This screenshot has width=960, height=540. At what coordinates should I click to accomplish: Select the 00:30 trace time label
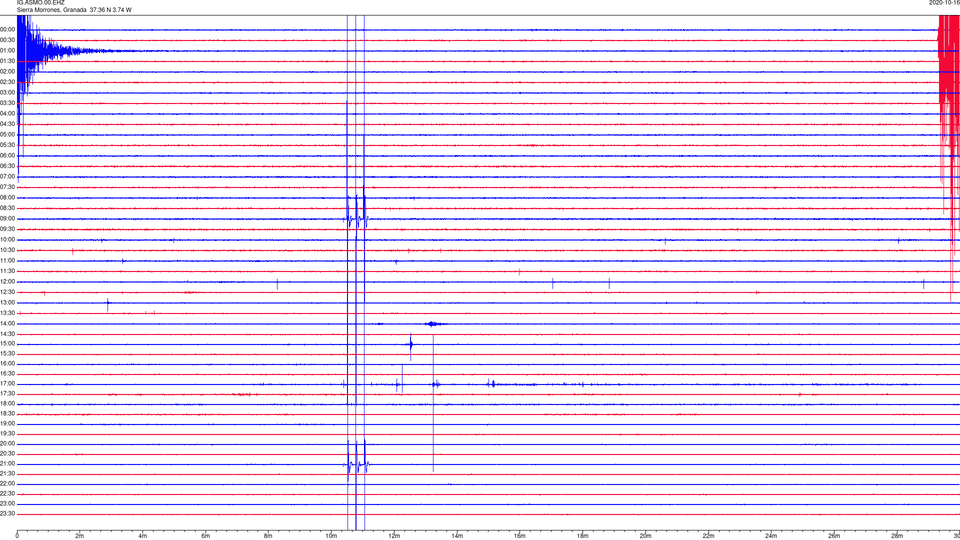coord(8,40)
